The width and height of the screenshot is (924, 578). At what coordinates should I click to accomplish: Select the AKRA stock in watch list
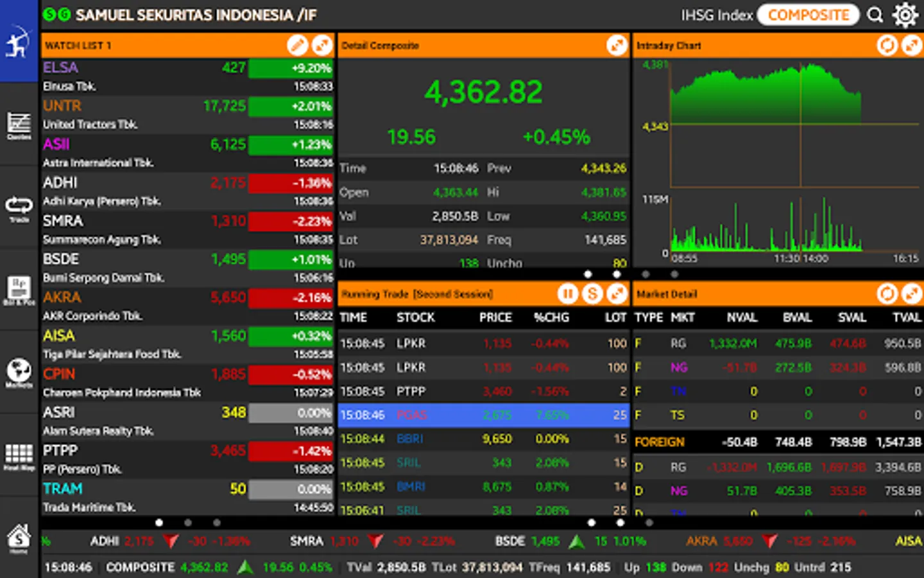click(x=187, y=306)
